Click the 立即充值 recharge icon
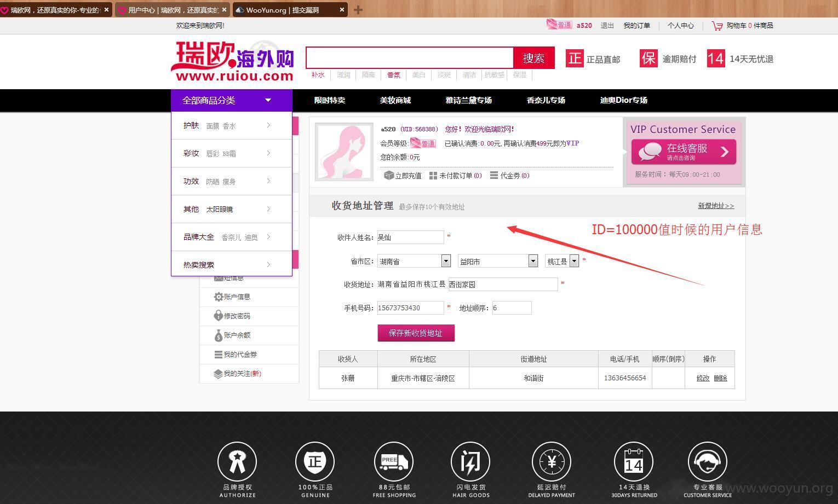Screen dimensions: 838x504 click(x=389, y=175)
